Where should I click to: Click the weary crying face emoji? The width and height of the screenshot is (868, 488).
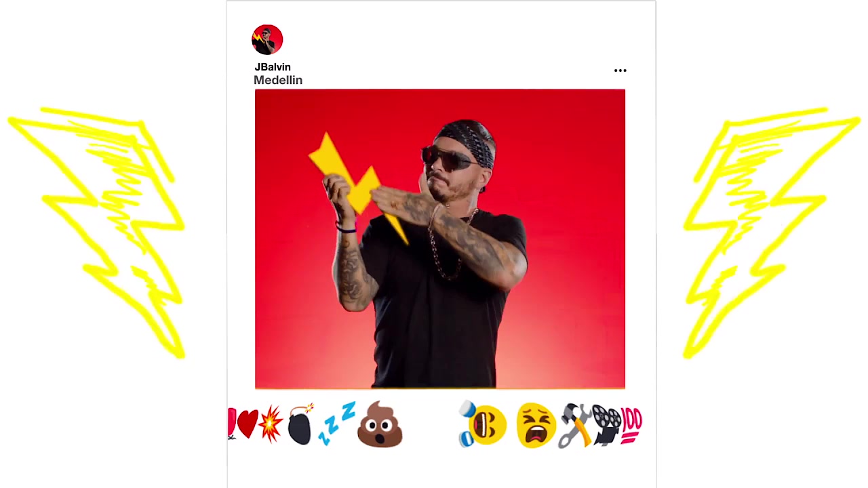pos(536,425)
